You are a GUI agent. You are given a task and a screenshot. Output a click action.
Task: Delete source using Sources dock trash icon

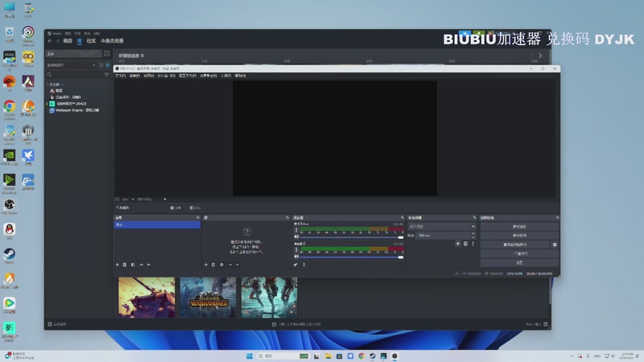pyautogui.click(x=213, y=265)
